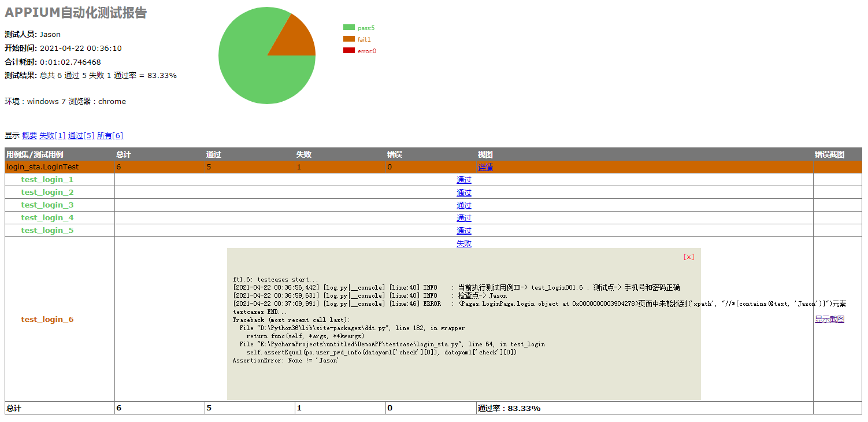
Task: Click the APPIUM自动化测试报告 title
Action: (x=76, y=13)
